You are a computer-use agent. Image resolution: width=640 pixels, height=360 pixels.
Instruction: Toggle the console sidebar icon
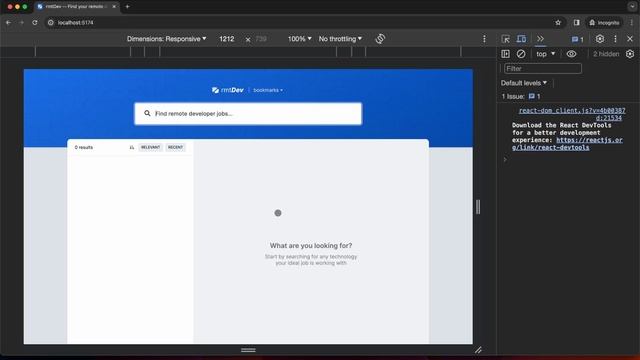pyautogui.click(x=505, y=54)
